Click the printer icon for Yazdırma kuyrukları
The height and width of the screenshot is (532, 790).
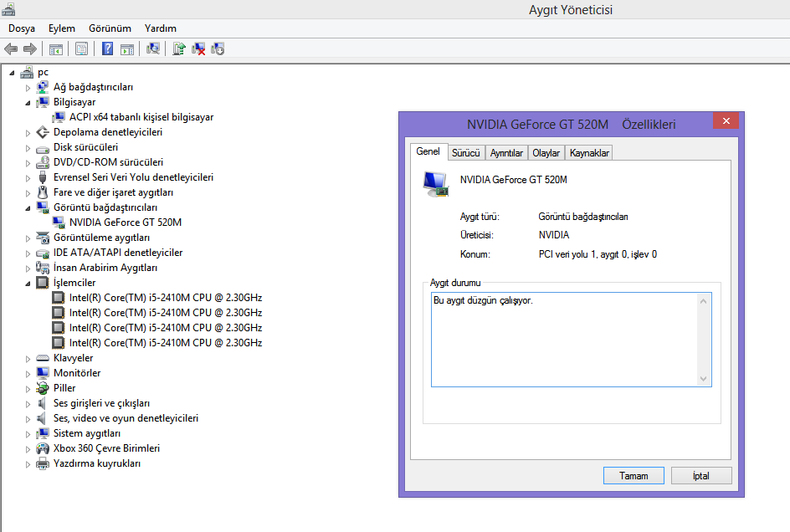(x=43, y=463)
